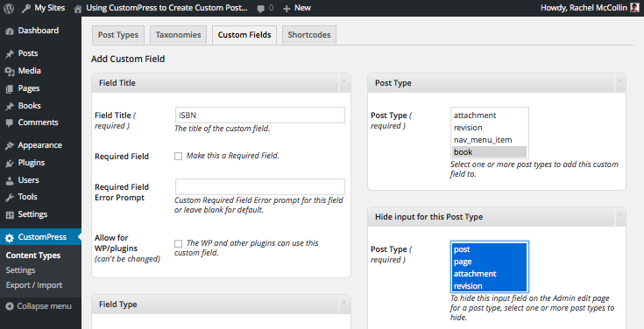The height and width of the screenshot is (329, 644).
Task: Open Export / Import submenu
Action: (x=33, y=285)
